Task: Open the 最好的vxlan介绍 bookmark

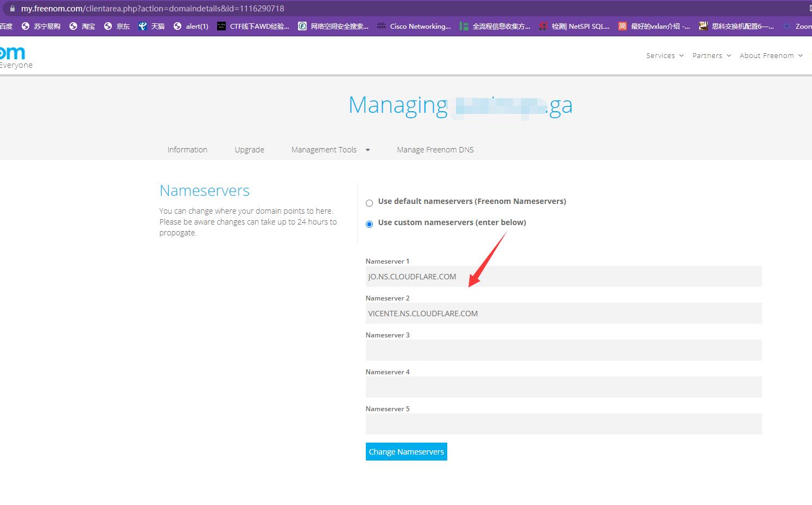Action: pos(654,26)
